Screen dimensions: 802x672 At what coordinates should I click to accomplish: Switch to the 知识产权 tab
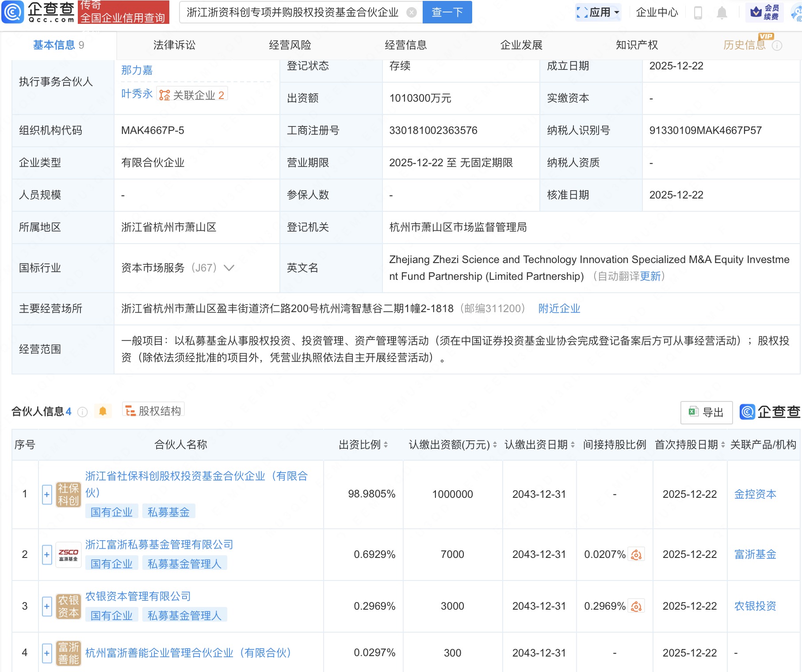637,45
